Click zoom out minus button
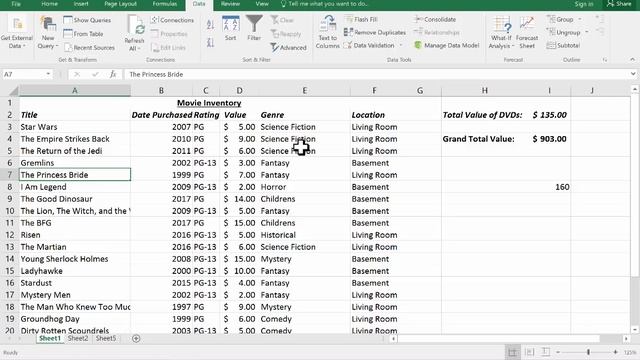The height and width of the screenshot is (360, 640). point(558,352)
